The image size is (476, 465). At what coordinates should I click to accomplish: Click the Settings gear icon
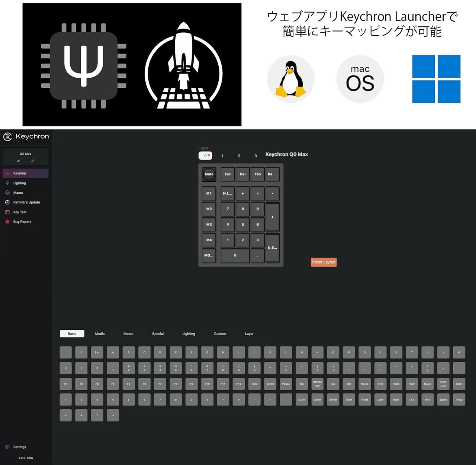click(x=7, y=447)
